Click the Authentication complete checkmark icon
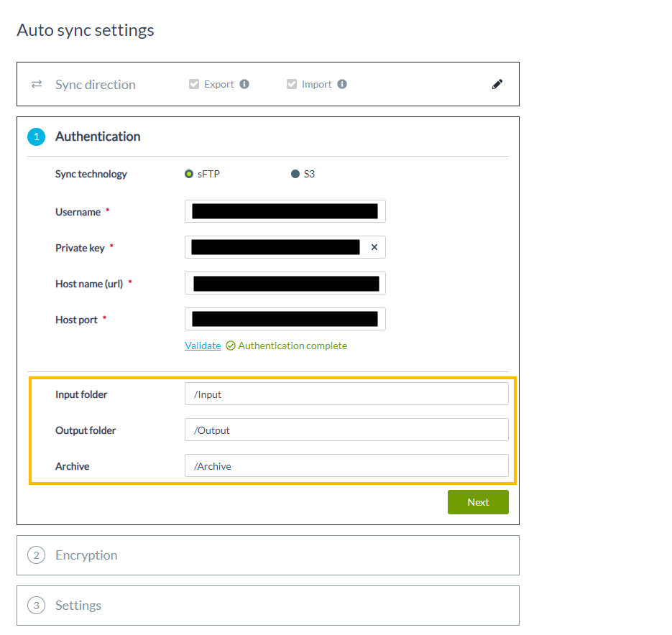 click(231, 346)
